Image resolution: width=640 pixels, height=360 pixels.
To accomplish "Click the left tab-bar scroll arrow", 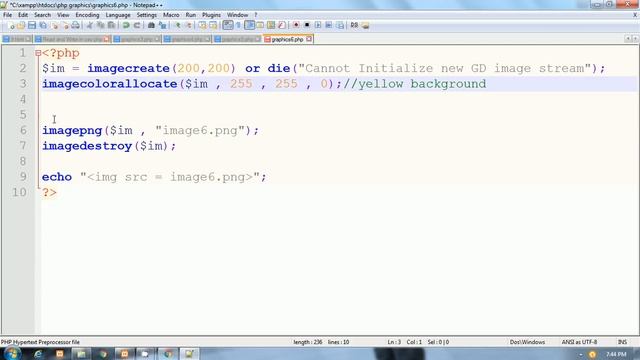I will coord(628,39).
